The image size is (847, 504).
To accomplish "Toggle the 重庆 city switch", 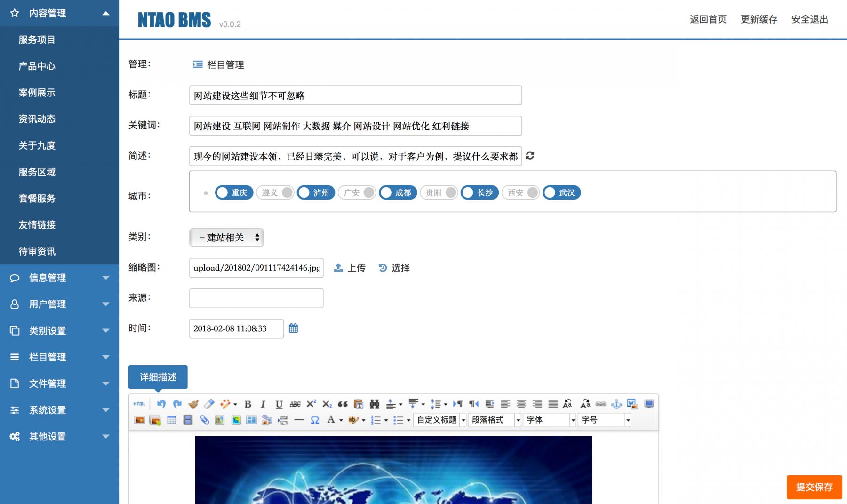I will [234, 192].
